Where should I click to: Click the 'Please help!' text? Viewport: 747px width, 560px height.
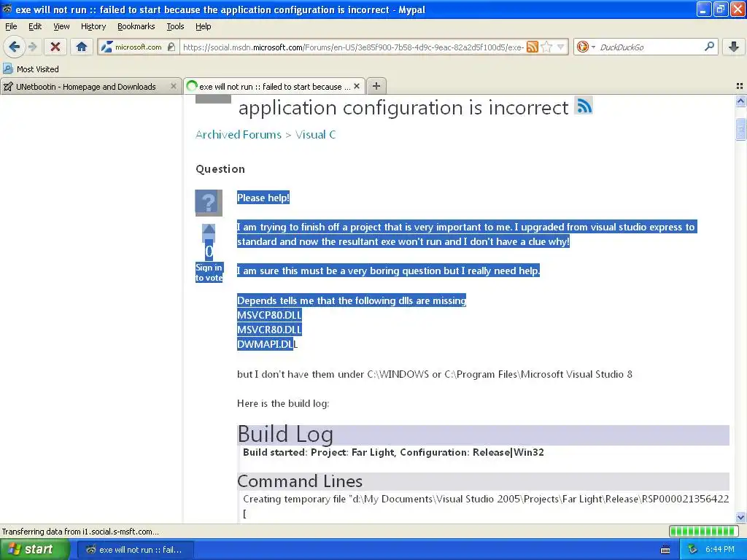pyautogui.click(x=263, y=198)
